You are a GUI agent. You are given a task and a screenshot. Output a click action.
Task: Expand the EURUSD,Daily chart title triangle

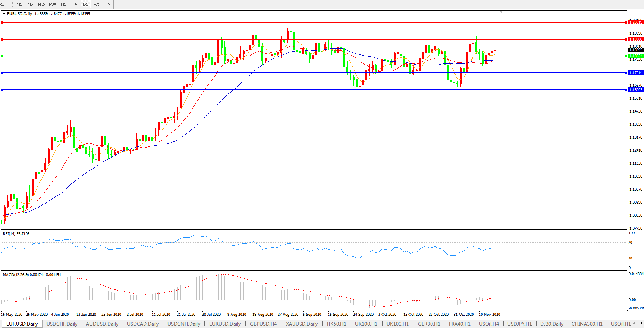click(4, 14)
